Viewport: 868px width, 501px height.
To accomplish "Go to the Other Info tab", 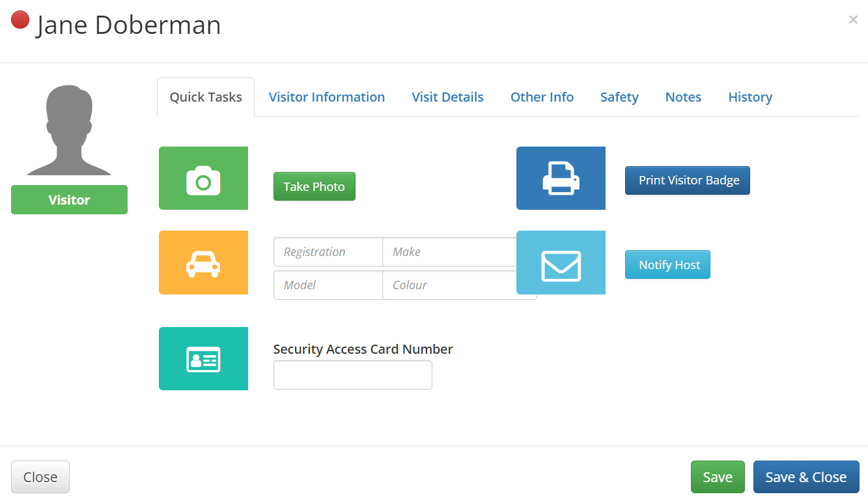I will (x=542, y=97).
